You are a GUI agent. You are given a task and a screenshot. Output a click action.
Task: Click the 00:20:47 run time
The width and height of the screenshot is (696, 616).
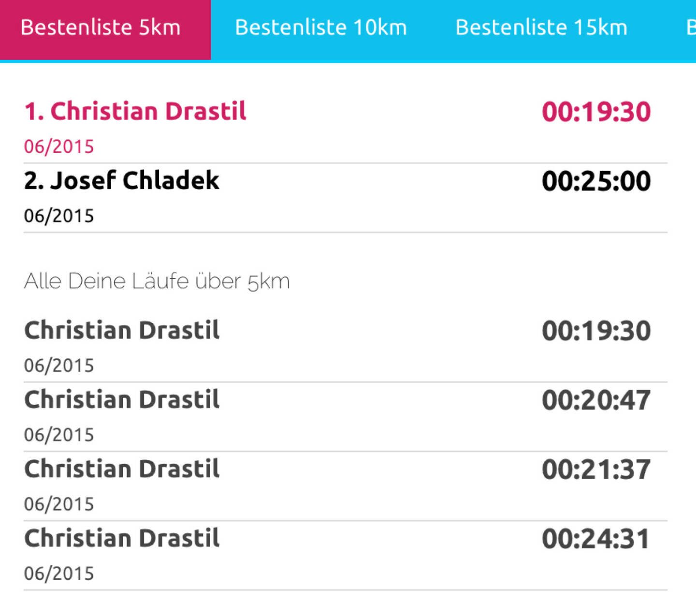click(x=596, y=401)
